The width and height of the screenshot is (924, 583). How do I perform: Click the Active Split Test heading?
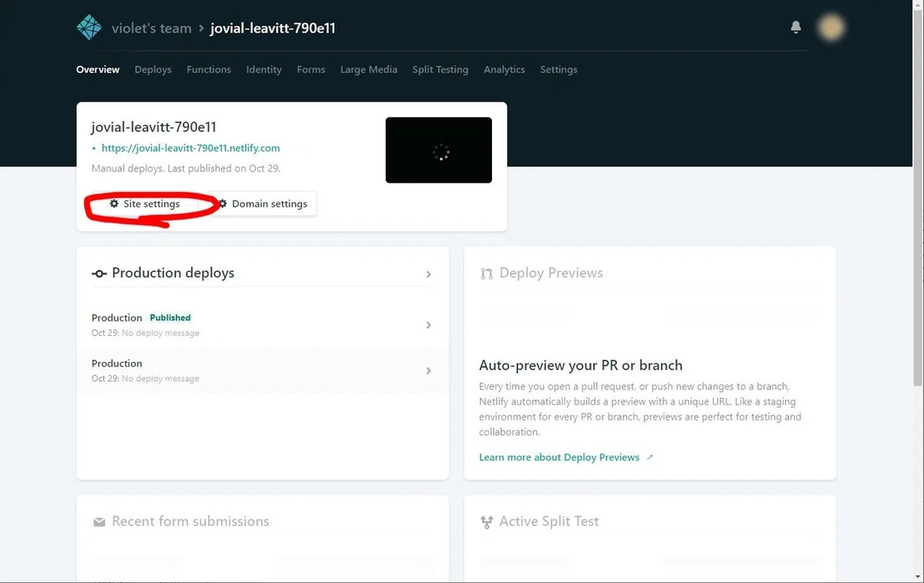(549, 521)
